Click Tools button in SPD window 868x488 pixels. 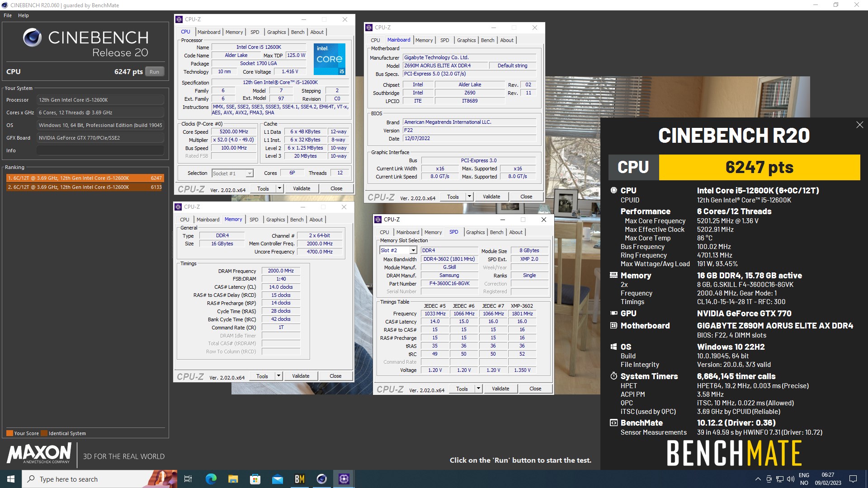(462, 389)
